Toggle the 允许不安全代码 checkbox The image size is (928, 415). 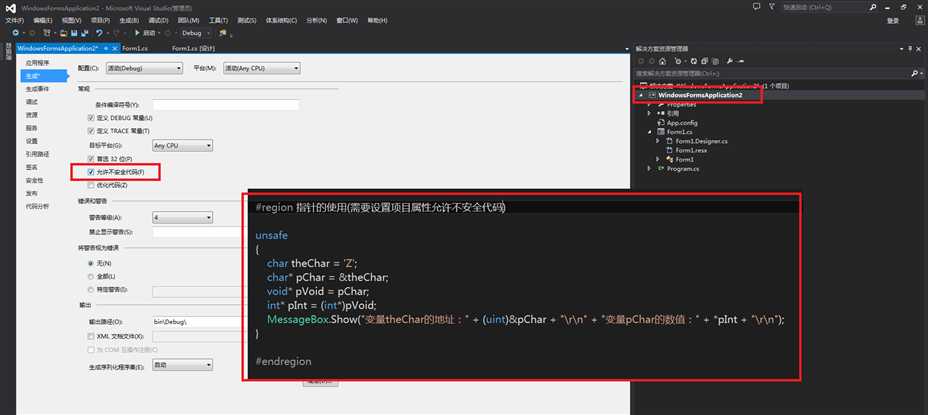pyautogui.click(x=91, y=172)
